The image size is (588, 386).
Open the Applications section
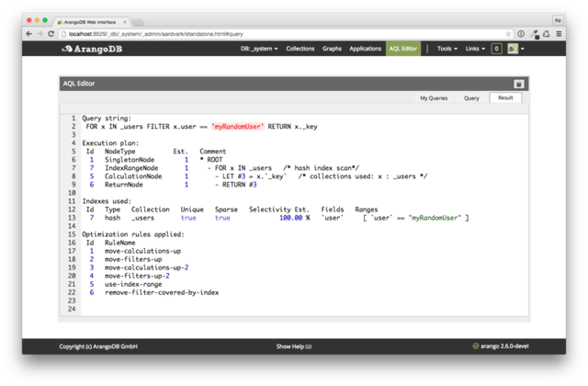click(366, 48)
